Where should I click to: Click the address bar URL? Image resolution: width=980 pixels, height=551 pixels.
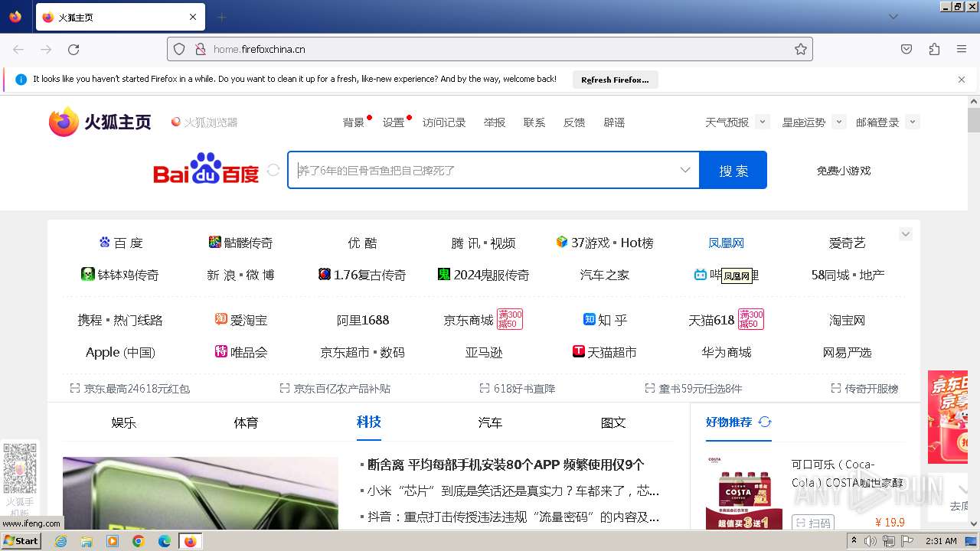pyautogui.click(x=260, y=49)
